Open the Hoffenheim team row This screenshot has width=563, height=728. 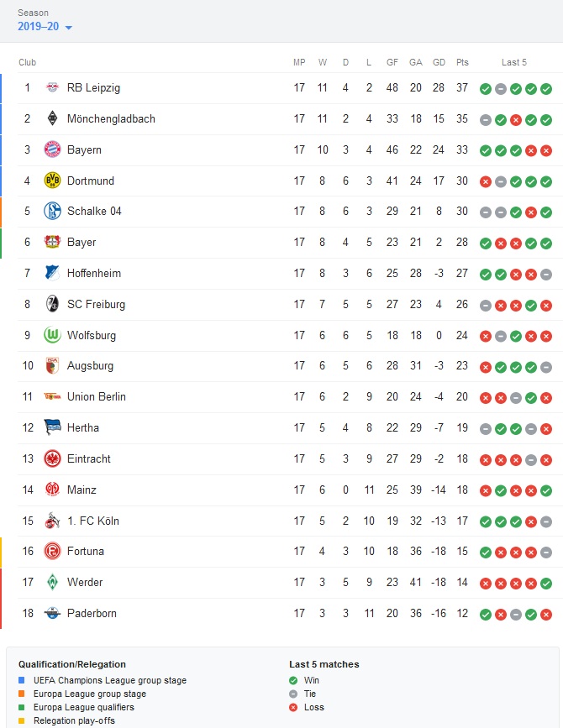(x=289, y=274)
